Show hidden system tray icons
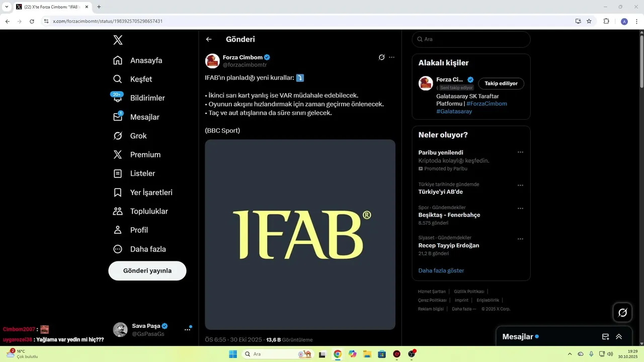 pyautogui.click(x=570, y=354)
